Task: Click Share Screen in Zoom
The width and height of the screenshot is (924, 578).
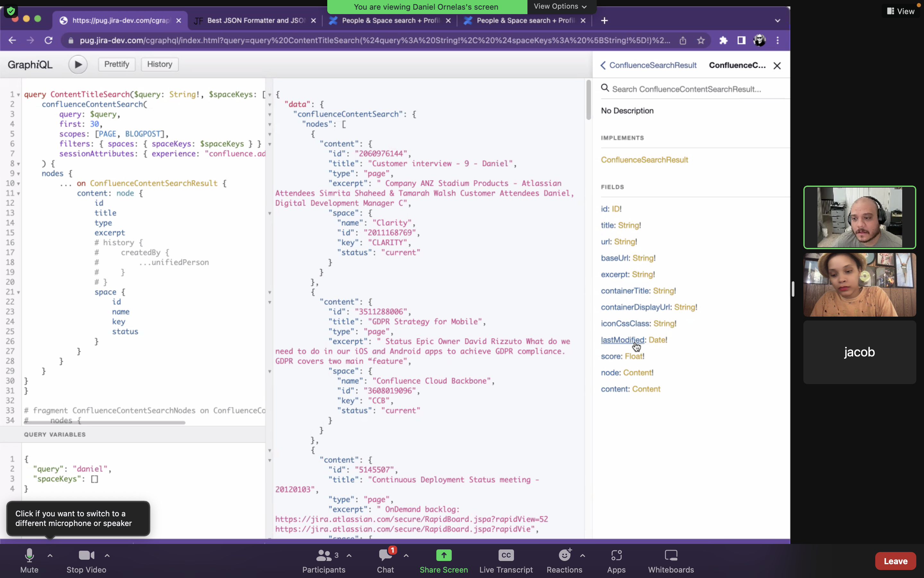Action: click(x=444, y=561)
